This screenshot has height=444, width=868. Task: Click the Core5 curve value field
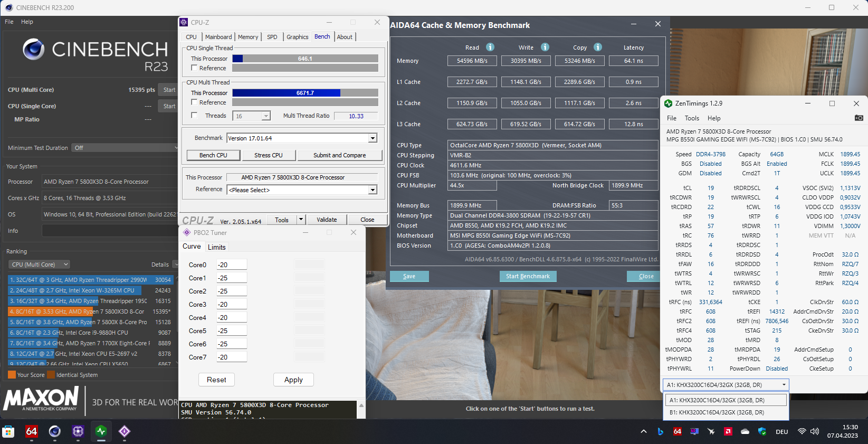tap(232, 330)
